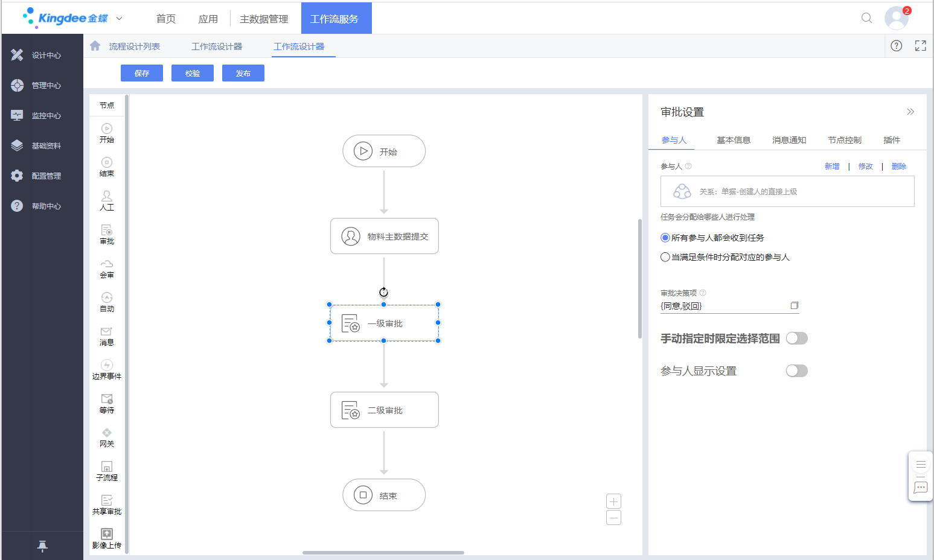The image size is (934, 560).
Task: Enter fullscreen with the expand icon
Action: pyautogui.click(x=920, y=46)
